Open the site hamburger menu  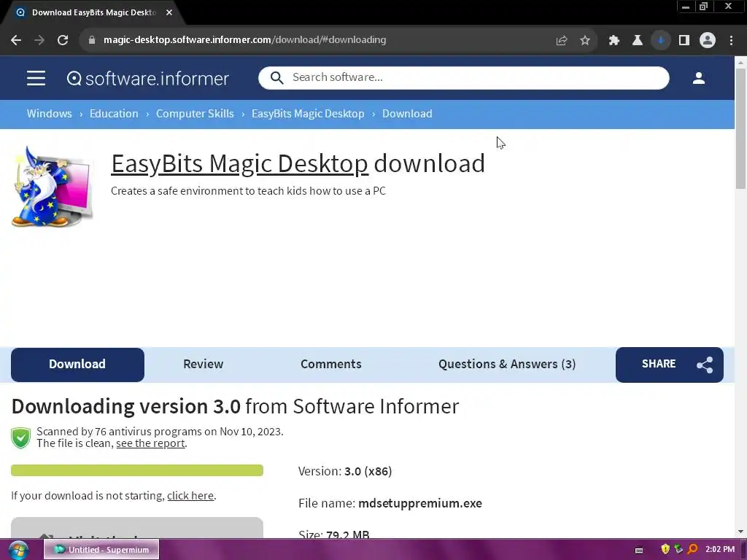point(36,78)
